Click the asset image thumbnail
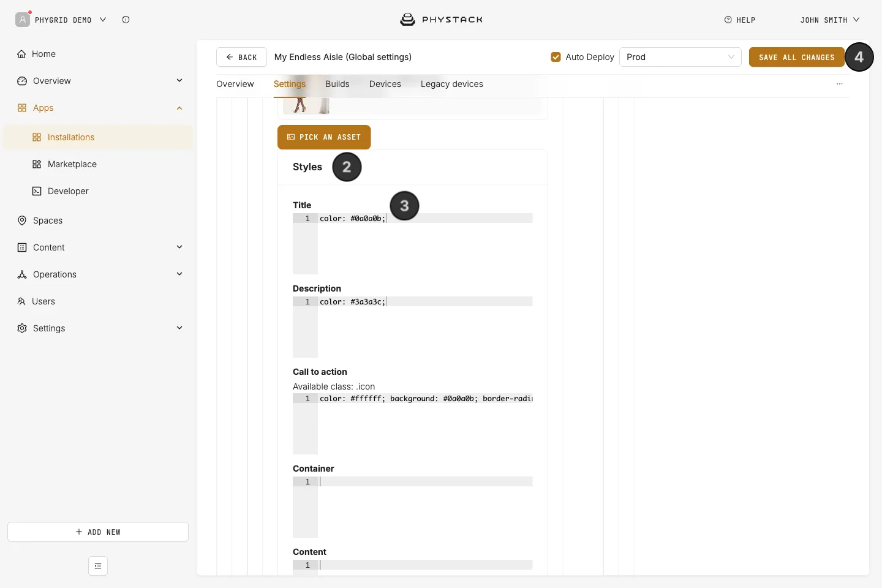Screen dimensions: 882x588 pyautogui.click(x=306, y=106)
